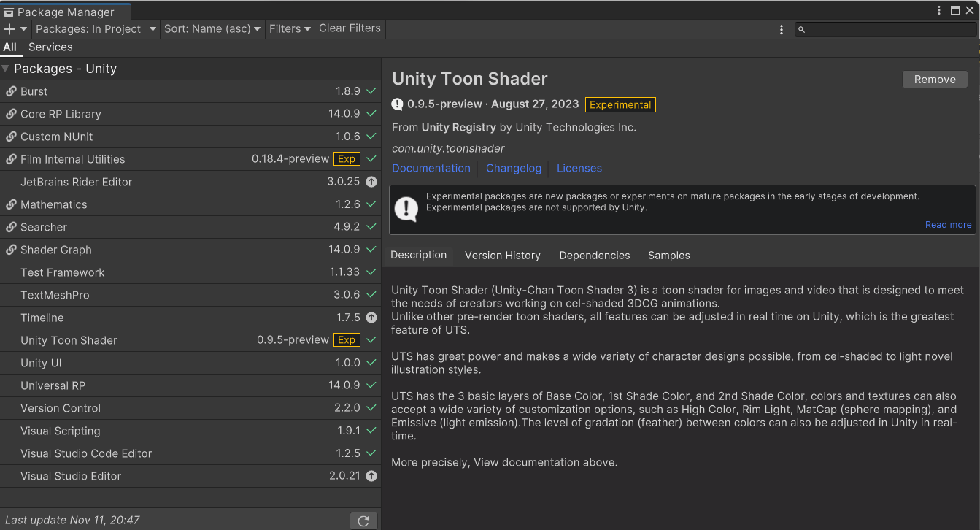Click the large warning icon in the experimental notice

click(x=406, y=209)
